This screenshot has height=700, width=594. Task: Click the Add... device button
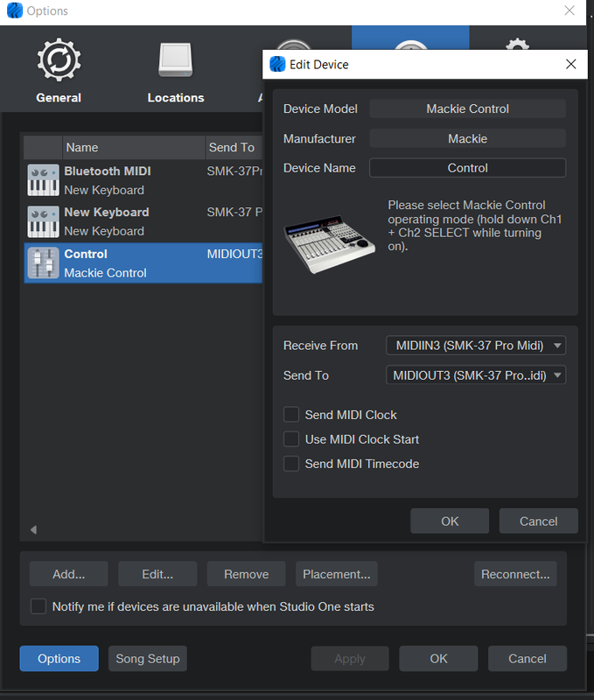pos(69,574)
